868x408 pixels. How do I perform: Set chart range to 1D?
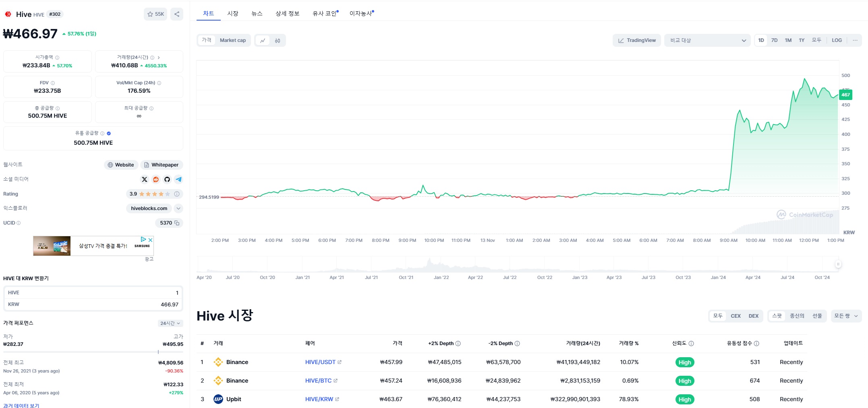pos(761,40)
